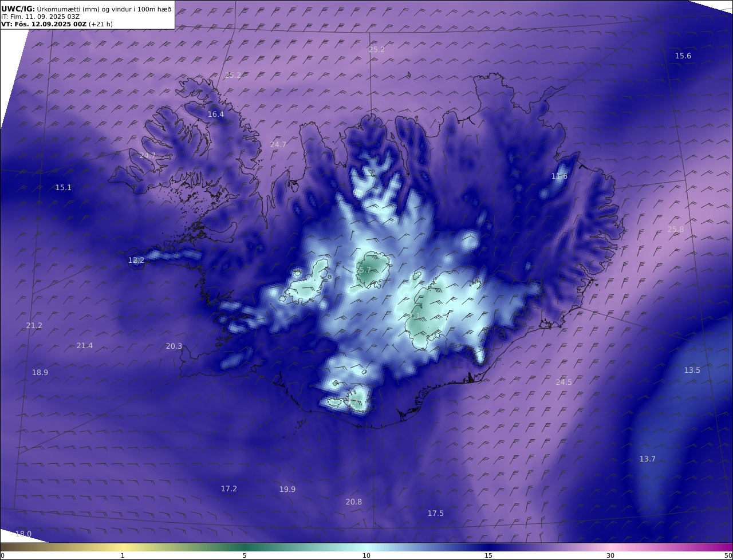Click the 20.8 value label

(x=354, y=502)
